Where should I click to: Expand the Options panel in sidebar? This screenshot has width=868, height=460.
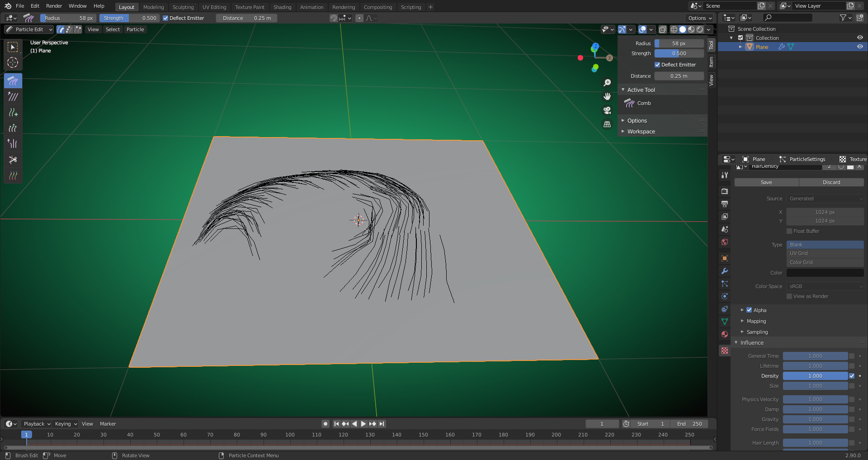637,121
